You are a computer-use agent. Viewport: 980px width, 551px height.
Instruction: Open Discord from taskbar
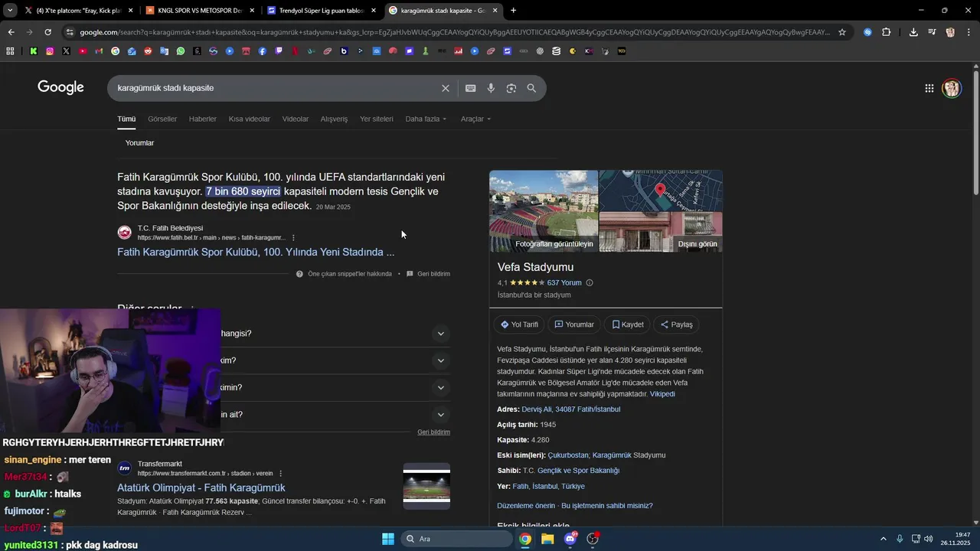point(570,539)
